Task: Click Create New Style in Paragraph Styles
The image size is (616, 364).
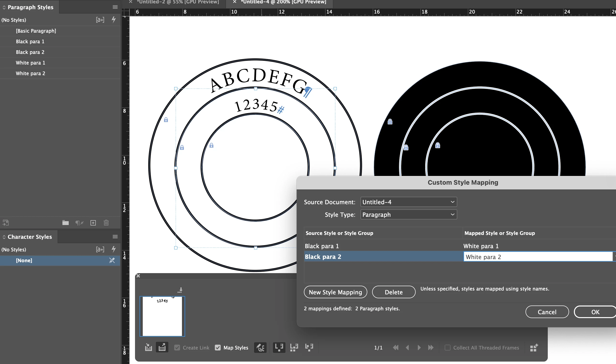Action: point(93,223)
